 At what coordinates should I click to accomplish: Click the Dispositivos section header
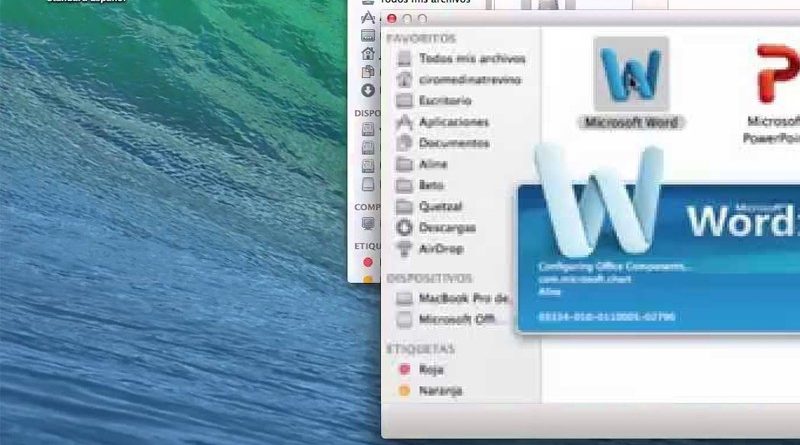[x=429, y=278]
